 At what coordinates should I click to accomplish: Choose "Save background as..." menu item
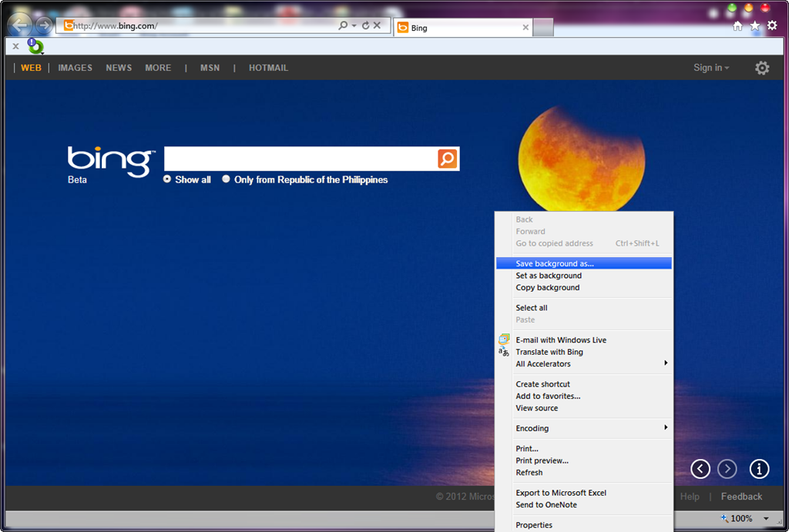555,263
